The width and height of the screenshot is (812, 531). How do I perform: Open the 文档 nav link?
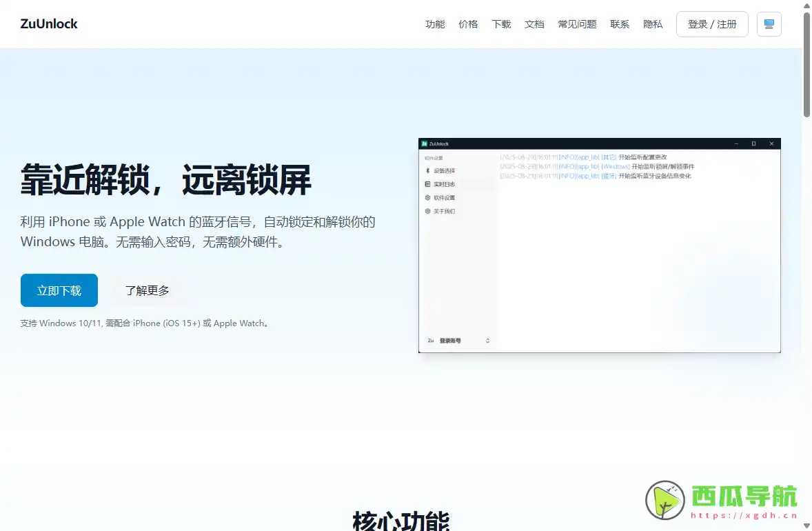pos(534,24)
